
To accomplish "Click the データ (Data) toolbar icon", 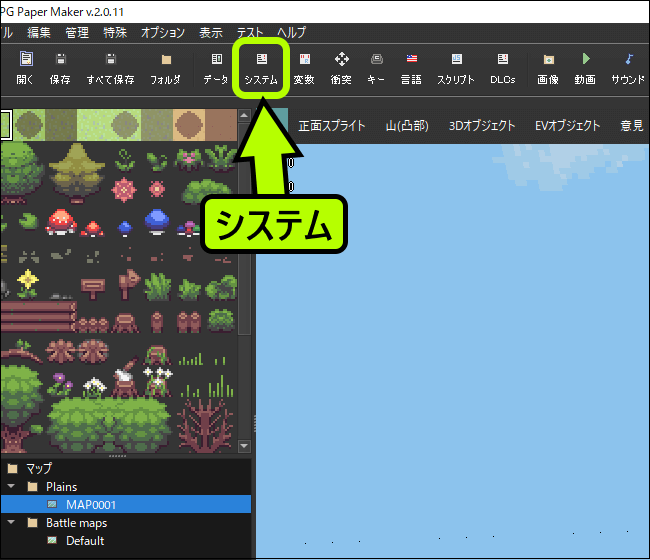I will pyautogui.click(x=216, y=68).
